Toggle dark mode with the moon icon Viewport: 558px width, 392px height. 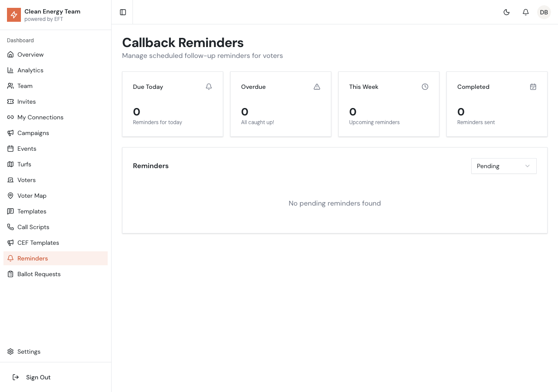point(507,12)
